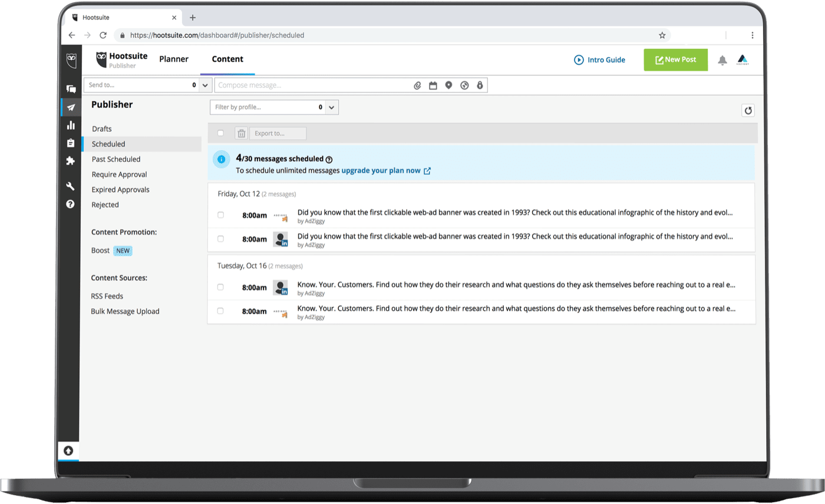This screenshot has height=504, width=825.
Task: Click the green New Post button
Action: pos(675,60)
